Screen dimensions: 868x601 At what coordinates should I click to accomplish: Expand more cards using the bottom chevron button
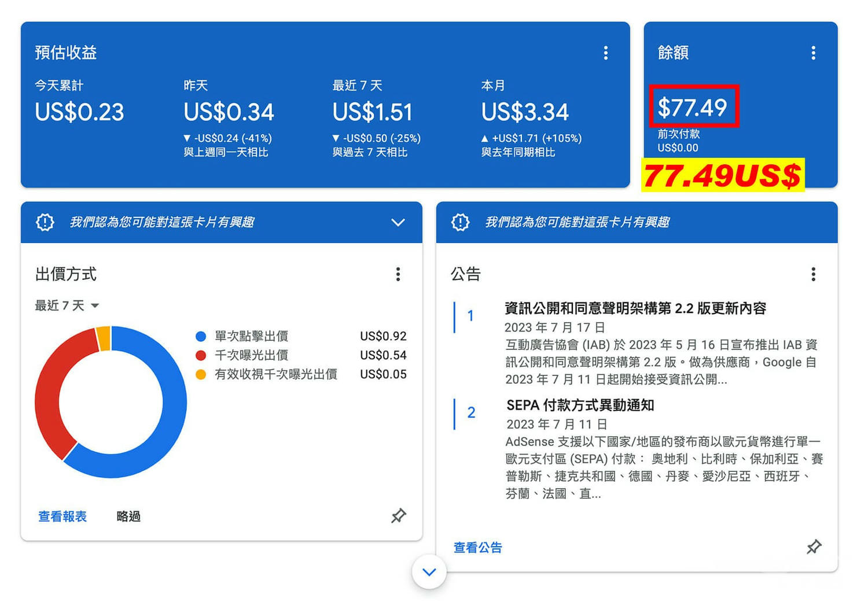coord(429,571)
